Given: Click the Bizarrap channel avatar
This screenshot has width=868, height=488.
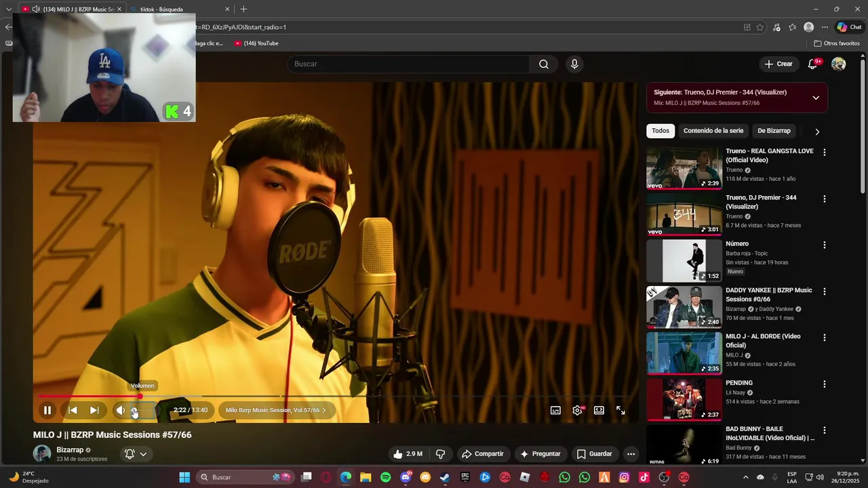Looking at the screenshot, I should (x=42, y=453).
